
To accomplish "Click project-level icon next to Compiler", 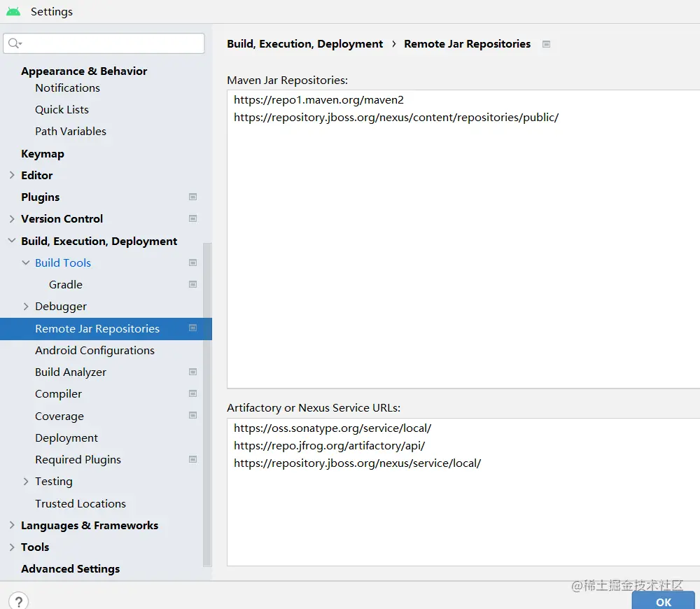I will (193, 394).
